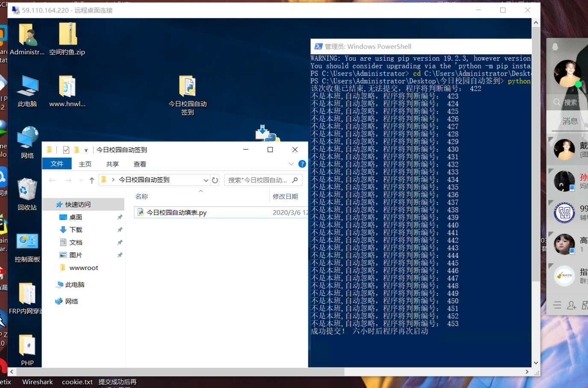The image size is (588, 388).
Task: Open the chat conversation starting with 戴
Action: tap(567, 150)
